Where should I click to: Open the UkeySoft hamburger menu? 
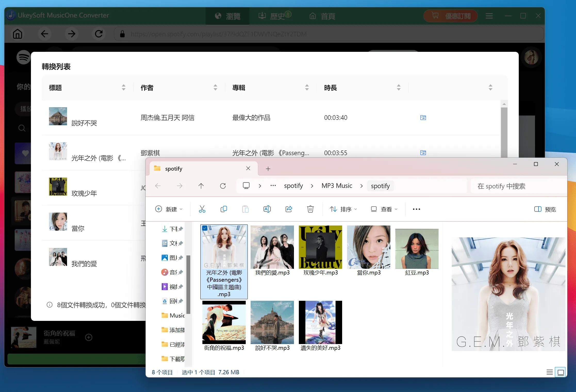[x=489, y=16]
